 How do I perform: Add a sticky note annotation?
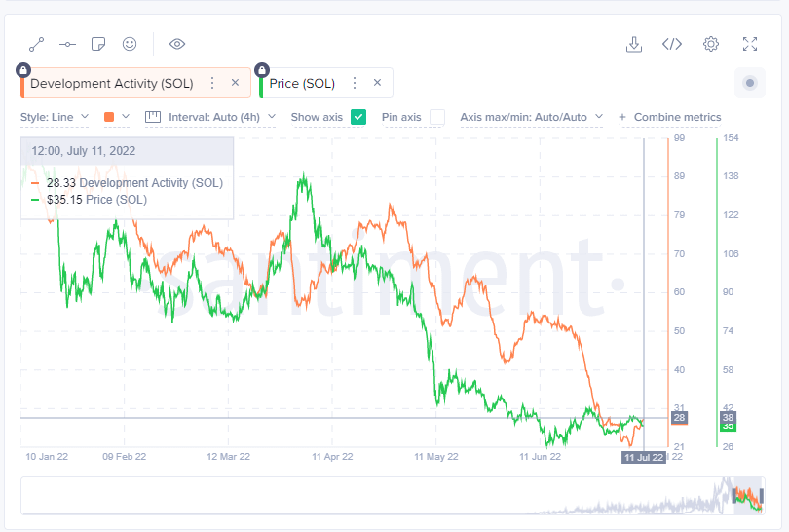click(x=98, y=44)
